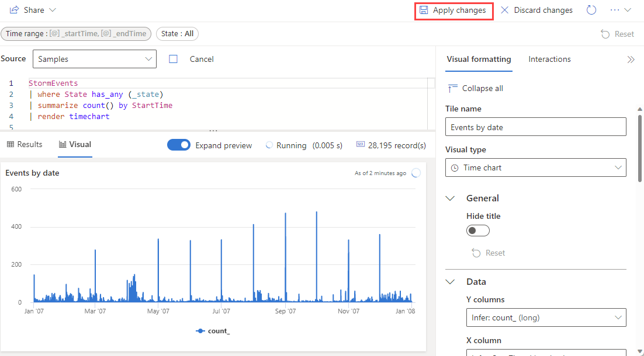Enable the Hide title toggle
Screen dimensions: 644x356
tap(477, 231)
